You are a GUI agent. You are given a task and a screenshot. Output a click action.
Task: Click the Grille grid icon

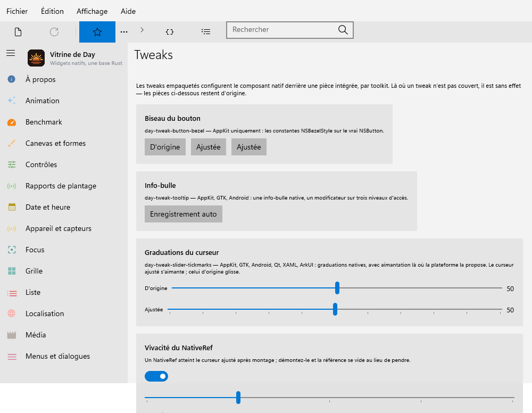12,271
